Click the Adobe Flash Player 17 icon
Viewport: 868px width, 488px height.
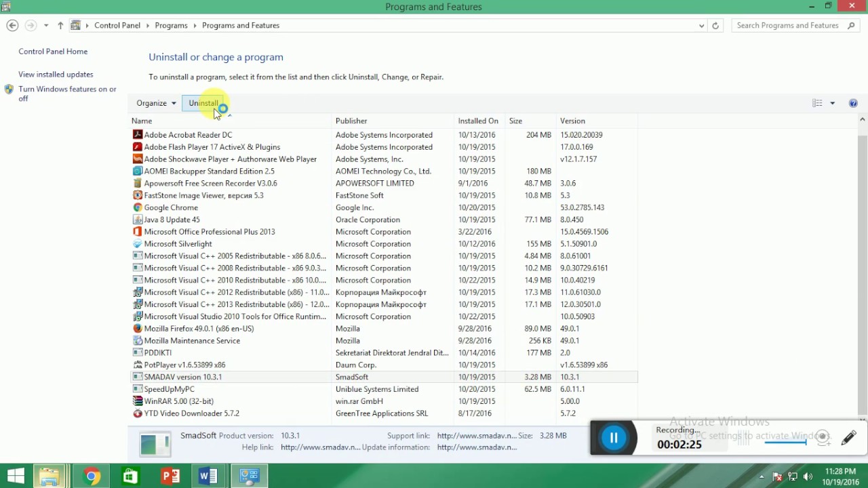[x=138, y=147]
